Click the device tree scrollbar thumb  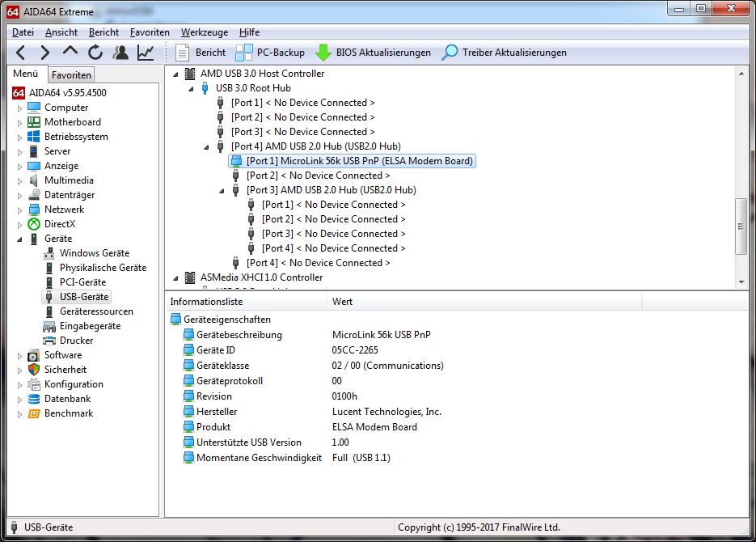point(741,227)
